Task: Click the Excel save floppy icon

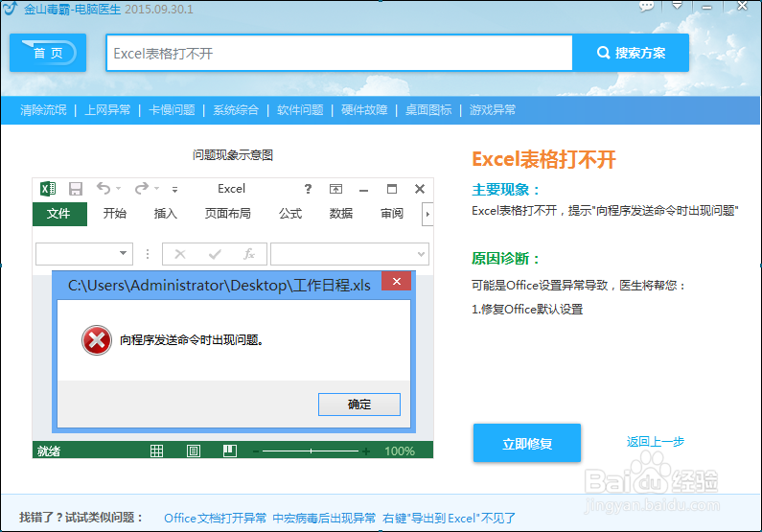Action: pos(76,189)
